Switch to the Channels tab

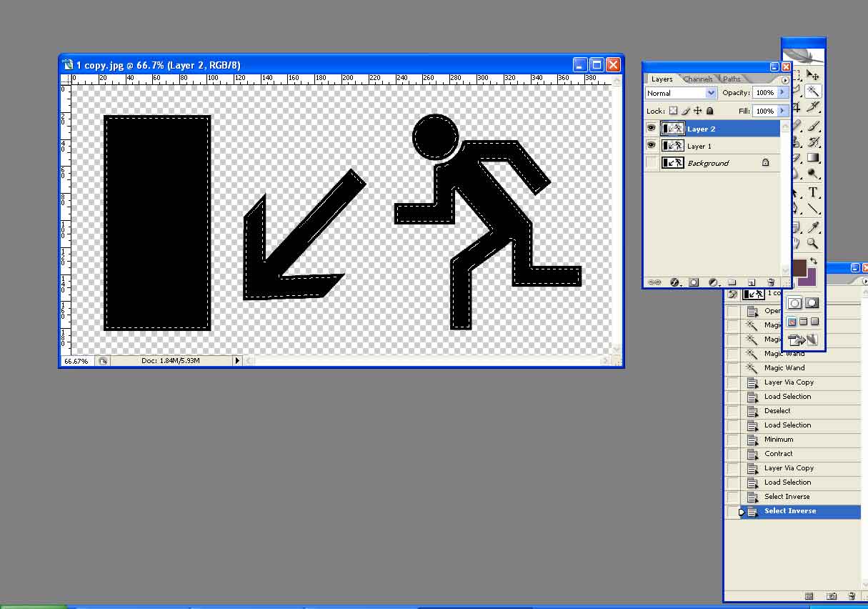pos(698,79)
